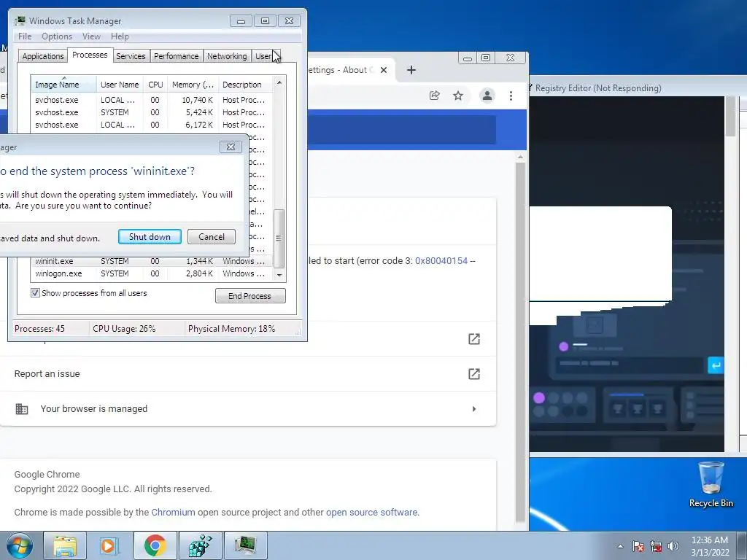747x560 pixels.
Task: Switch to the Networking tab
Action: 227,56
